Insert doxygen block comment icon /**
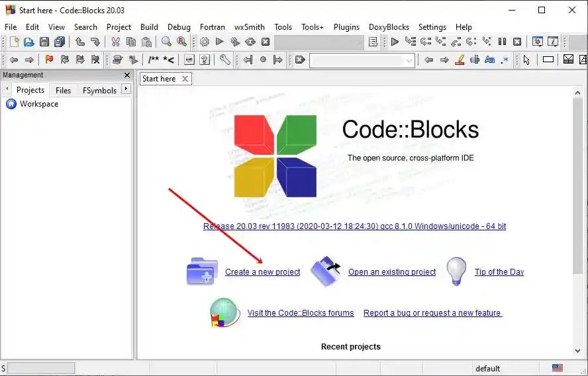Viewport: 588px width, 376px height. (x=154, y=60)
